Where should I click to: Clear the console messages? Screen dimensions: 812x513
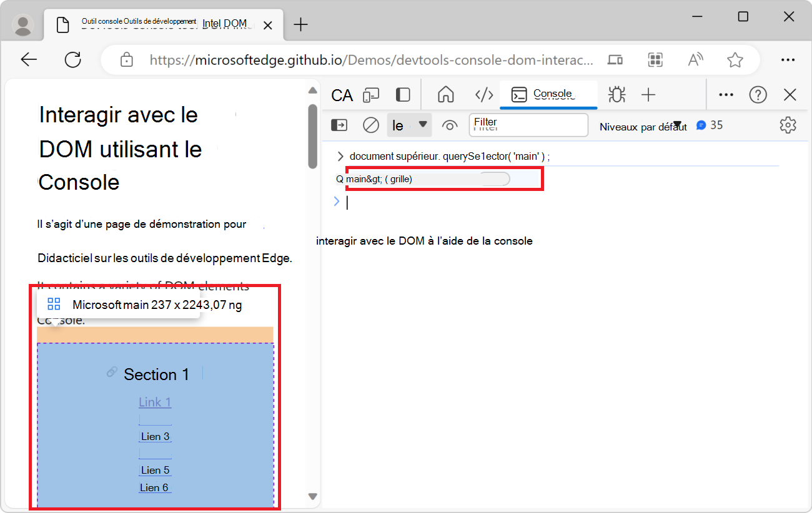370,125
